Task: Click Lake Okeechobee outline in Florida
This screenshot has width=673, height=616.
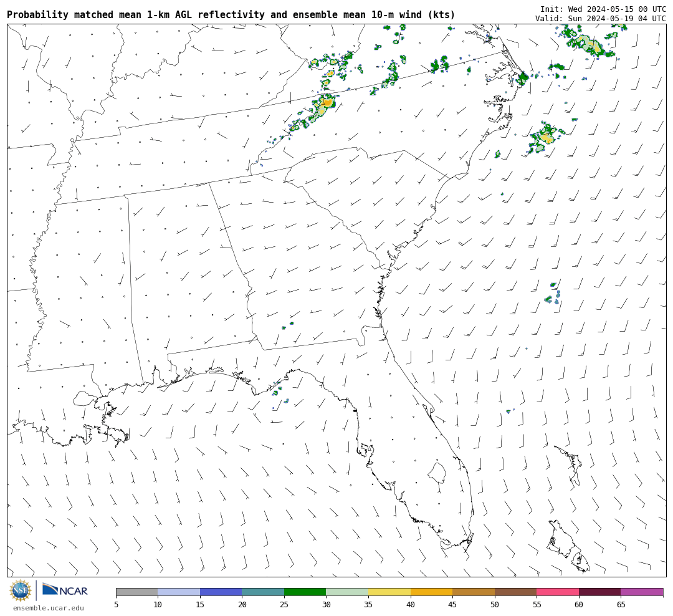Action: (437, 473)
